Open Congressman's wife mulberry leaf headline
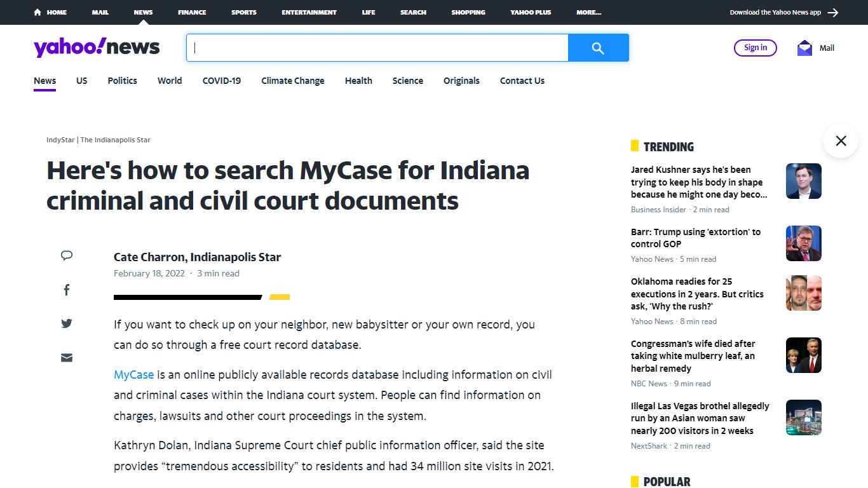 point(693,356)
